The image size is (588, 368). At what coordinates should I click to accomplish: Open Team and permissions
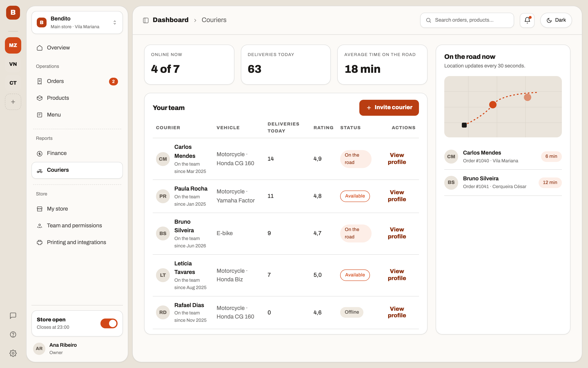pyautogui.click(x=77, y=226)
